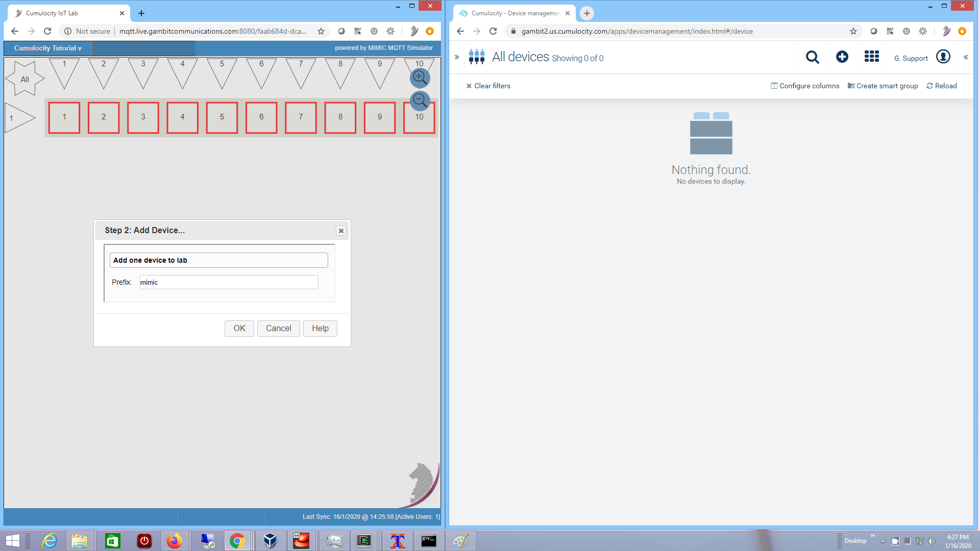The height and width of the screenshot is (551, 980).
Task: Open the All devices icon in header
Action: 477,57
